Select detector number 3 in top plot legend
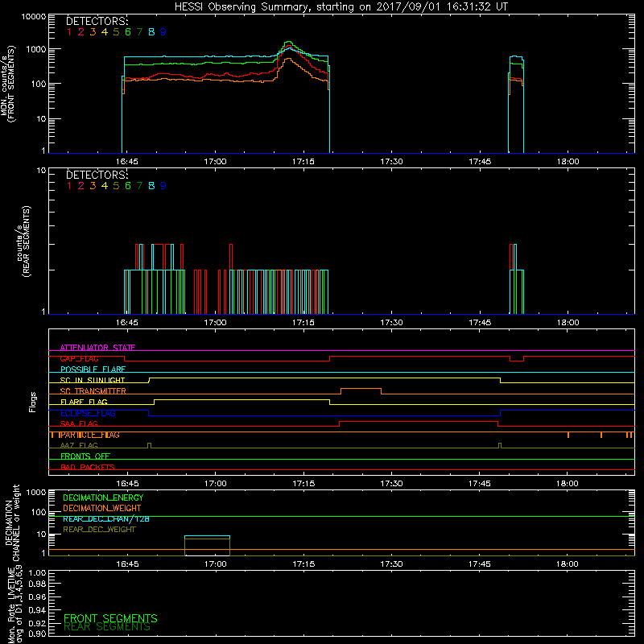 point(93,32)
